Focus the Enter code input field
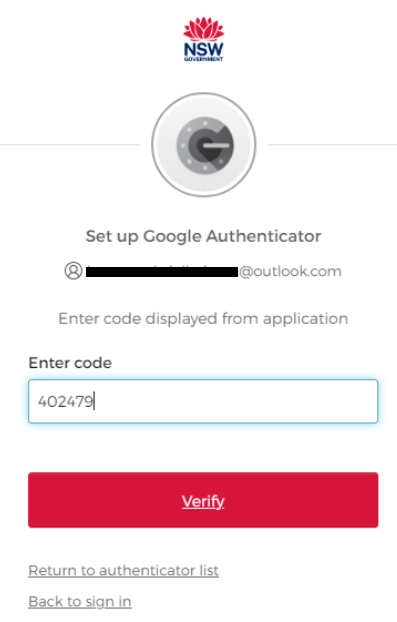The width and height of the screenshot is (397, 622). click(203, 401)
